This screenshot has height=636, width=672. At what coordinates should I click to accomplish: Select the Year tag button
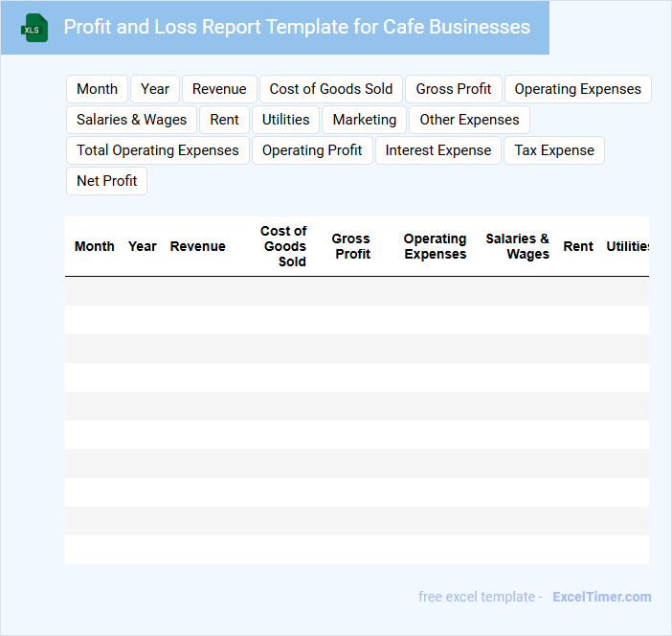pos(155,89)
